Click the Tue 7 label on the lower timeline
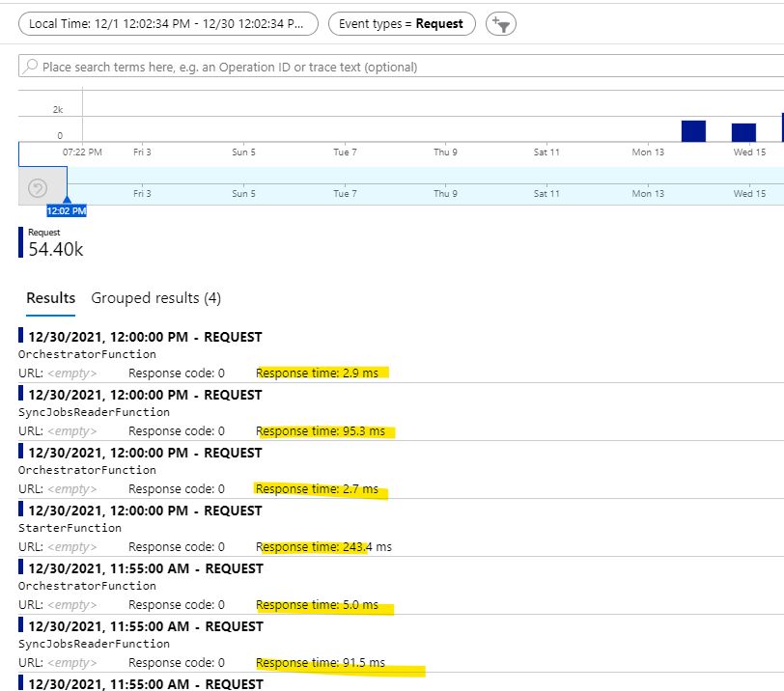Image resolution: width=784 pixels, height=691 pixels. pos(345,193)
